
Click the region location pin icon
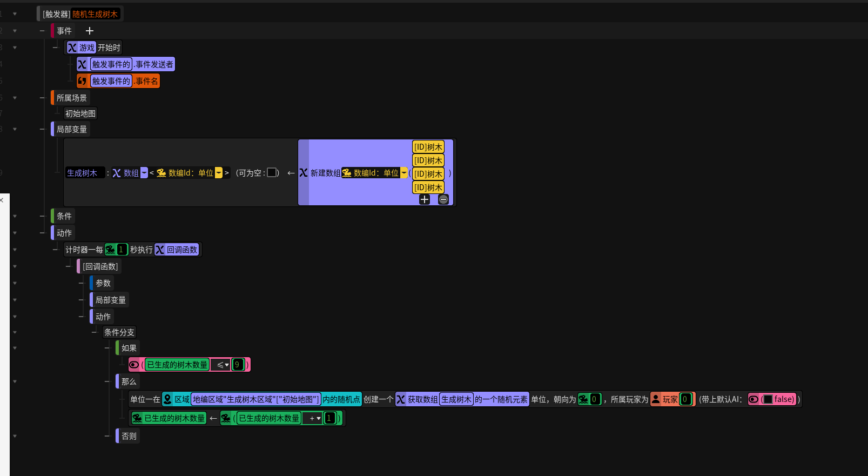tap(167, 399)
